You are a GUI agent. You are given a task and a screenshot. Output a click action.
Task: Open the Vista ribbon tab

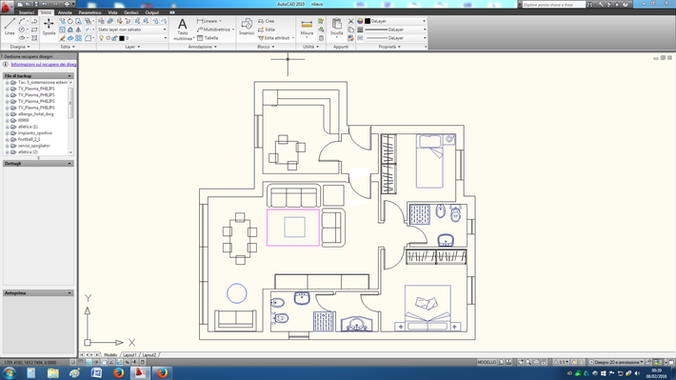(x=113, y=13)
